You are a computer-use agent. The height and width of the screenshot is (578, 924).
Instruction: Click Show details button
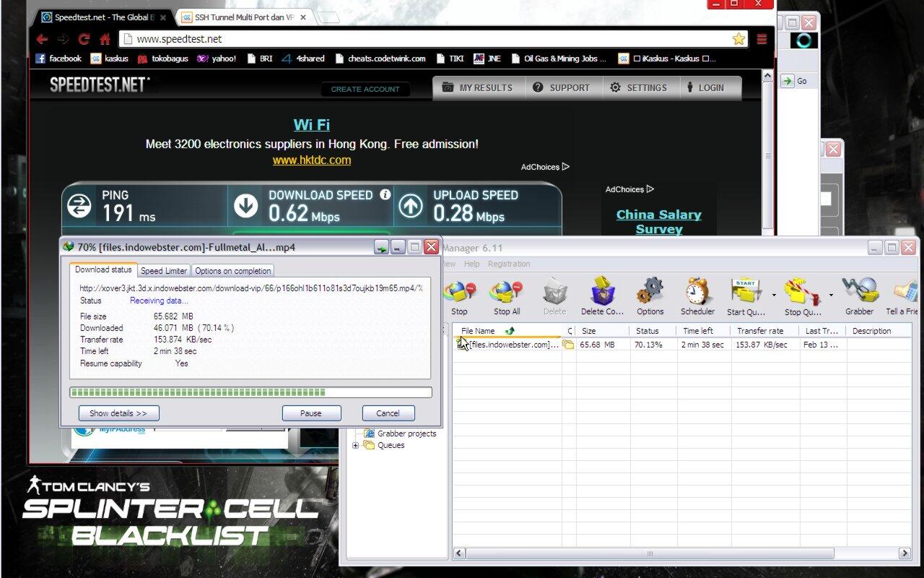tap(118, 413)
